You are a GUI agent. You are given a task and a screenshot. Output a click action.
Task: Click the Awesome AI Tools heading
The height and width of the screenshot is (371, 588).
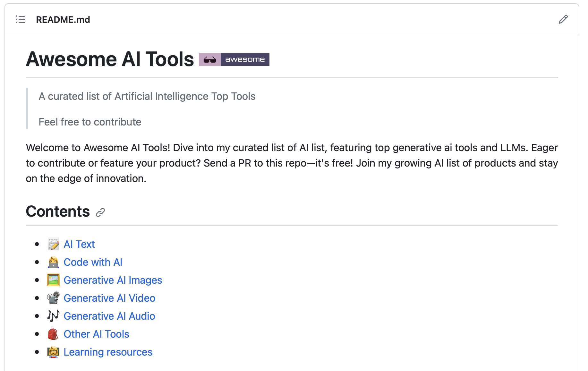(x=110, y=59)
